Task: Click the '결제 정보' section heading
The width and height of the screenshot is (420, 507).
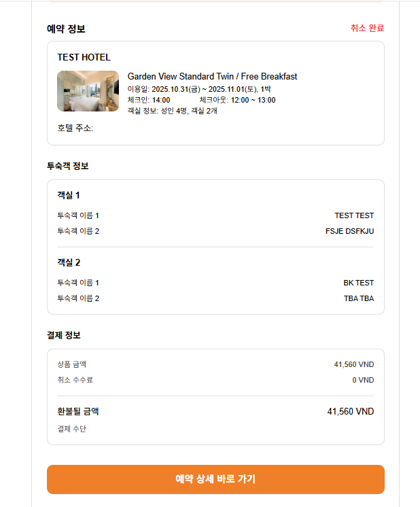Action: click(x=64, y=335)
